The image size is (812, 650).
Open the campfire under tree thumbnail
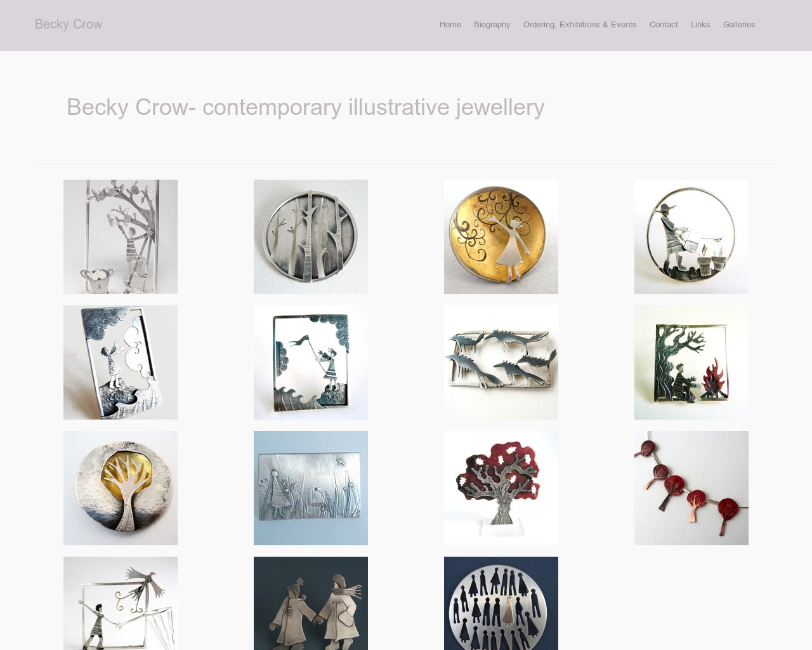click(691, 362)
